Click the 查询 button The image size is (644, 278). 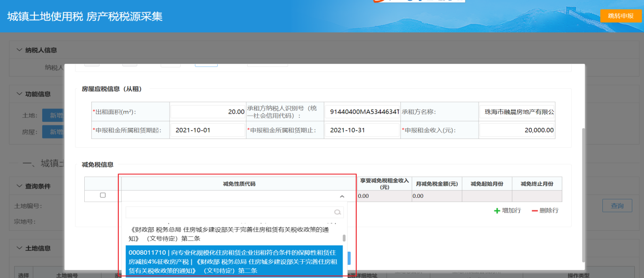pyautogui.click(x=617, y=205)
